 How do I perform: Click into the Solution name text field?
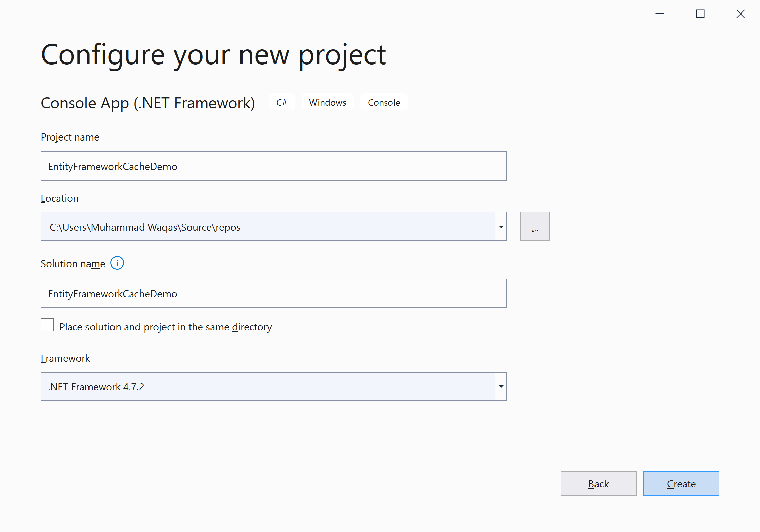click(x=273, y=294)
